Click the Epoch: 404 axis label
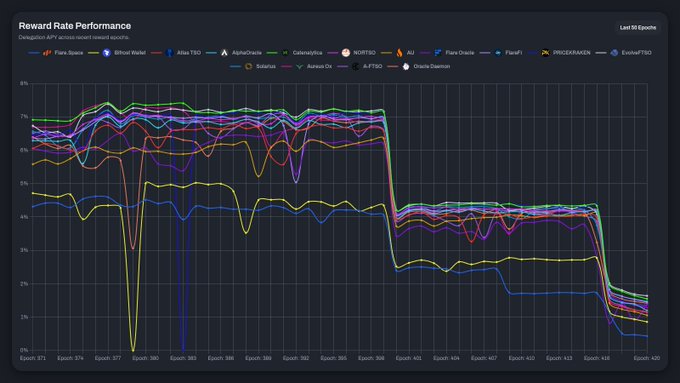This screenshot has width=680, height=383. click(x=446, y=358)
